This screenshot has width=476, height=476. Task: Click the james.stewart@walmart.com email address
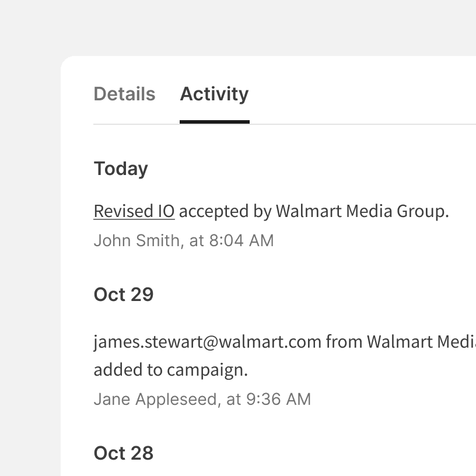pos(207,341)
